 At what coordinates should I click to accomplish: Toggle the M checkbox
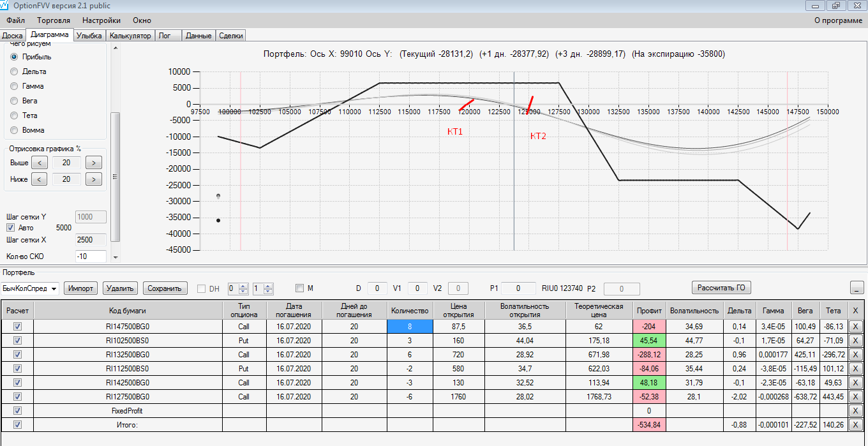click(301, 288)
